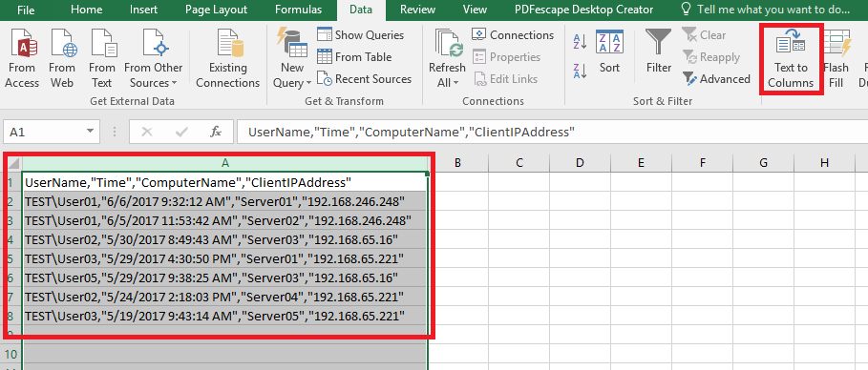Click the Name Box showing A1

(x=44, y=132)
